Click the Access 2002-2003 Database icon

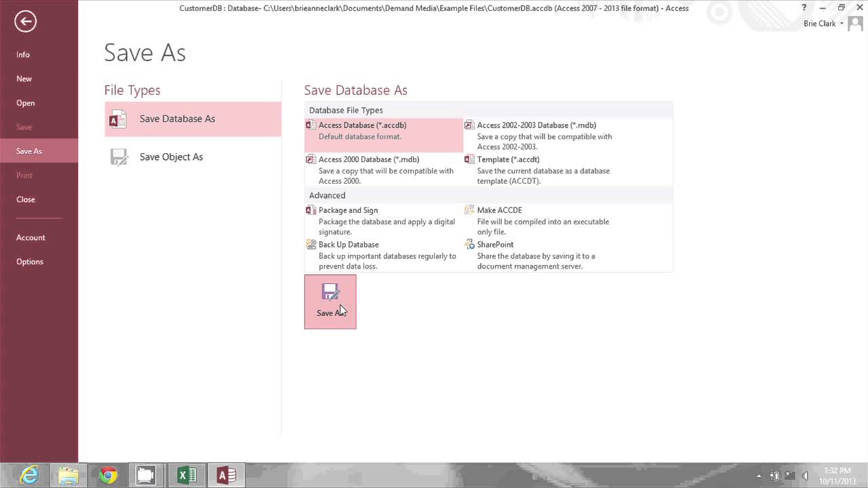tap(469, 125)
